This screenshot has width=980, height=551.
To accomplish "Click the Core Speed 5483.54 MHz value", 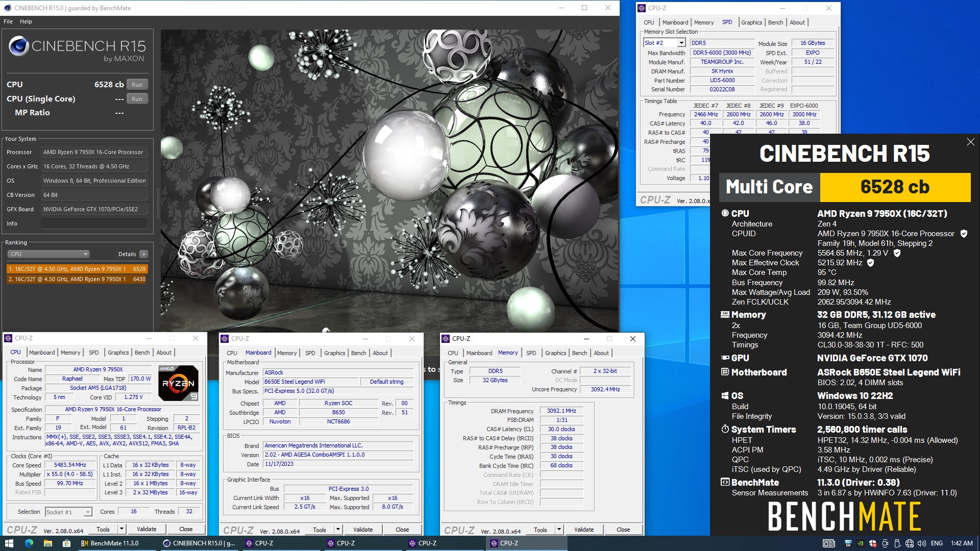I will (70, 465).
